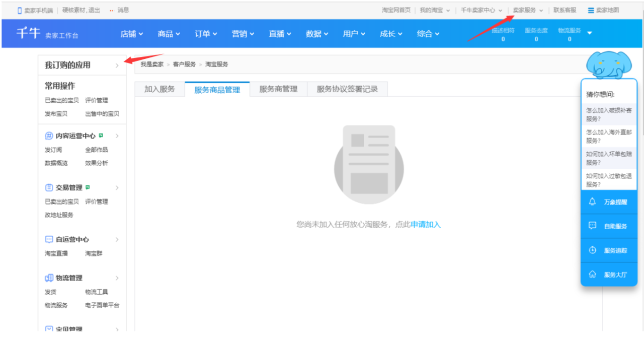Expand the 直播 menu
Image resolution: width=644 pixels, height=338 pixels.
point(280,34)
